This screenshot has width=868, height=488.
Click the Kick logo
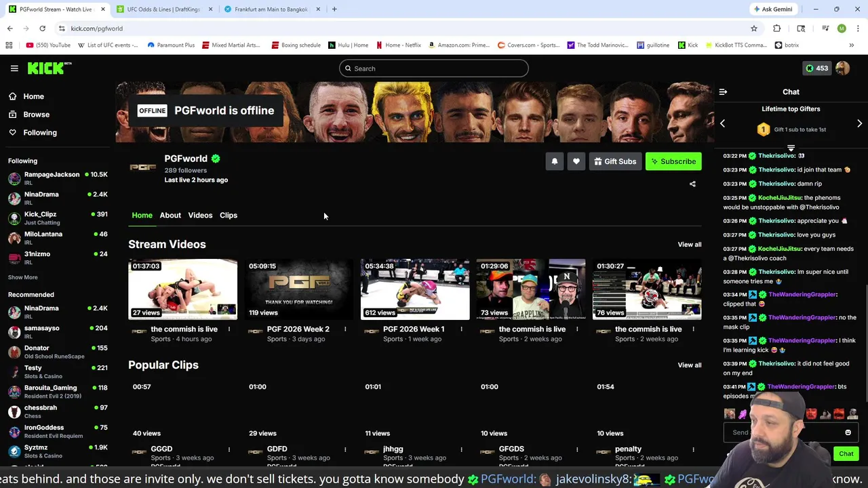49,68
